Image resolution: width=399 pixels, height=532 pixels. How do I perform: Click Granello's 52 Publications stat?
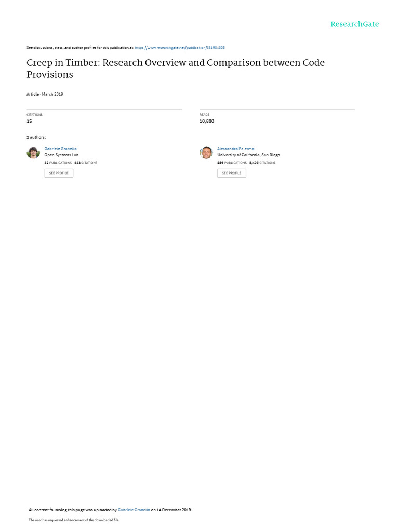[58, 163]
